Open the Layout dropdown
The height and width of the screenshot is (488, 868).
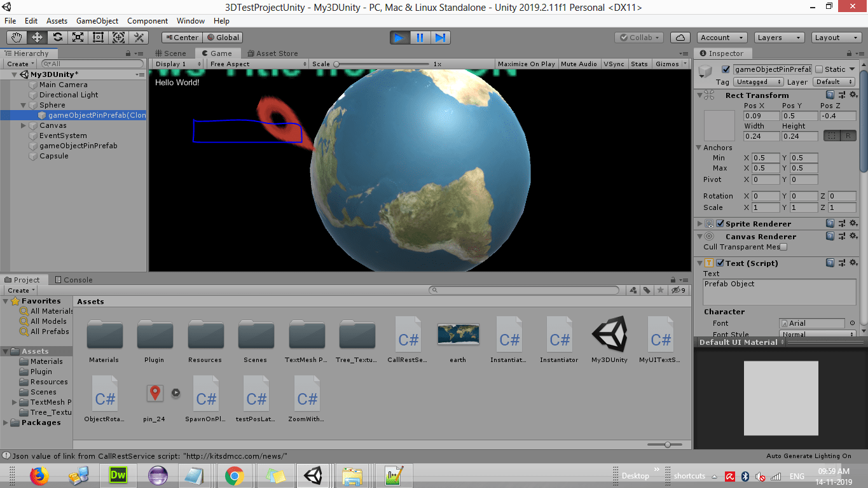tap(836, 38)
